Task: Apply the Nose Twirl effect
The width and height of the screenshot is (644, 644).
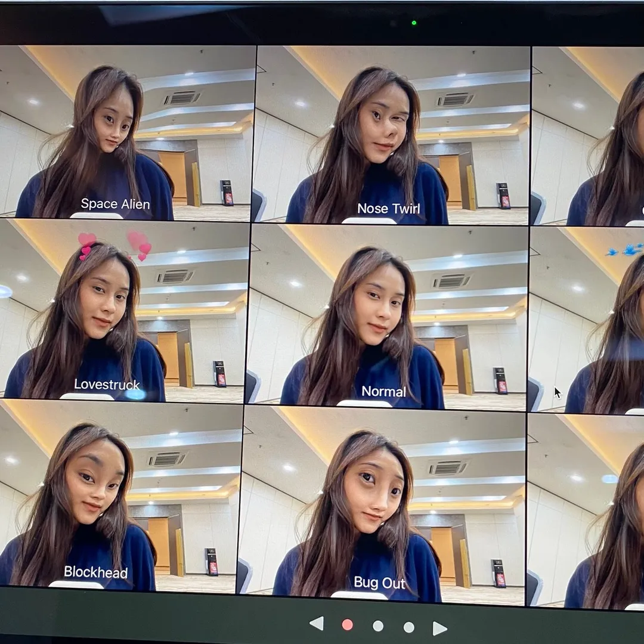Action: pos(391,135)
